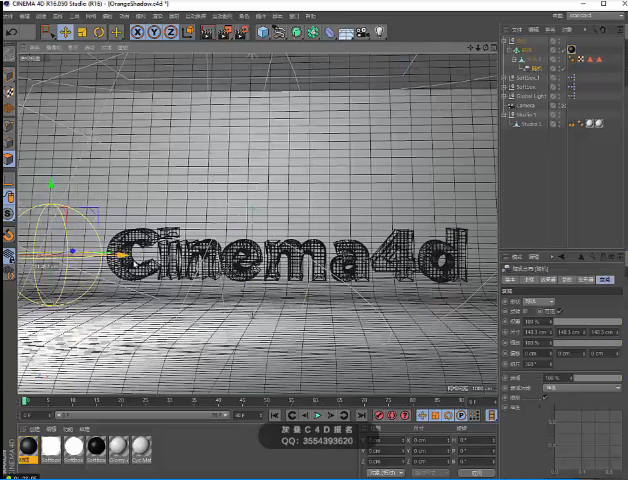Add a Cube primitive object
The height and width of the screenshot is (480, 628).
(263, 32)
